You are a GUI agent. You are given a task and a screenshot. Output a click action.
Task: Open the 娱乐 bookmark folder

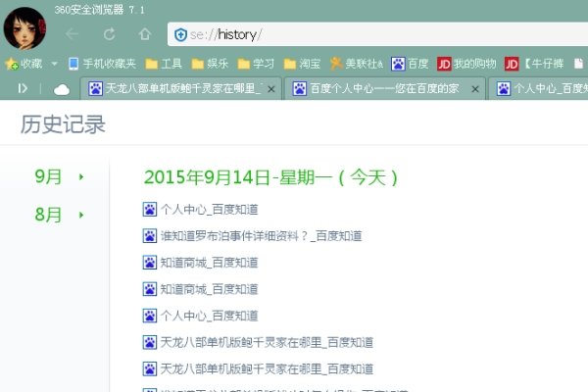click(210, 64)
